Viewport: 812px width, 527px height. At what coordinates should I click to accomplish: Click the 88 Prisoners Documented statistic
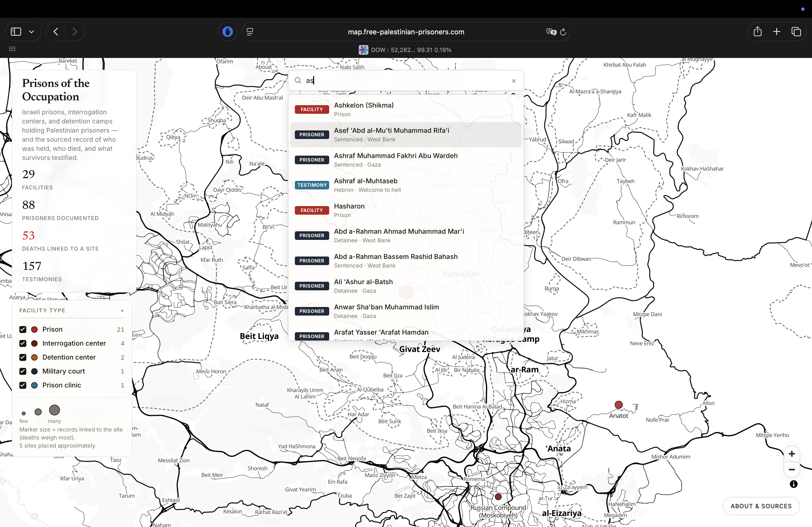point(60,210)
